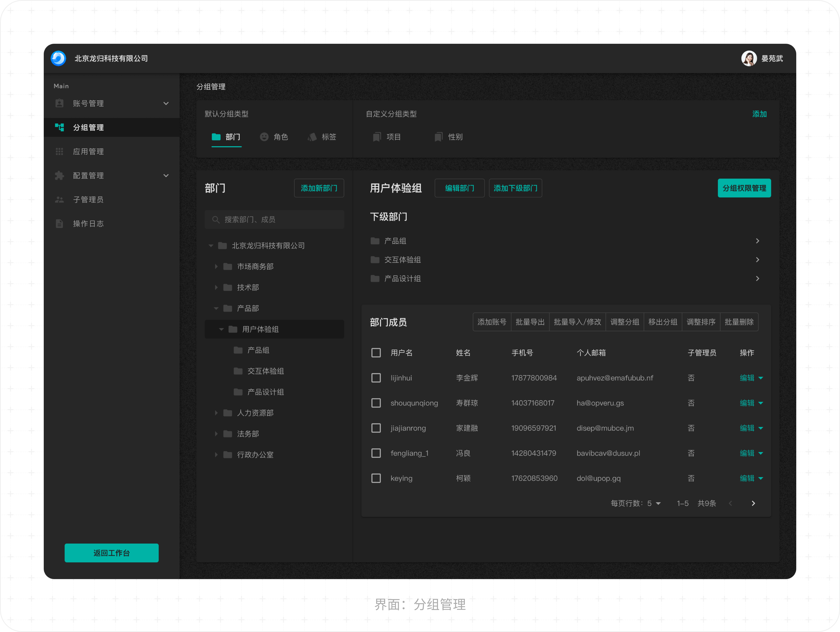Click the 批量删除 toolbar button
Screen dimensions: 840x632
[x=739, y=322]
